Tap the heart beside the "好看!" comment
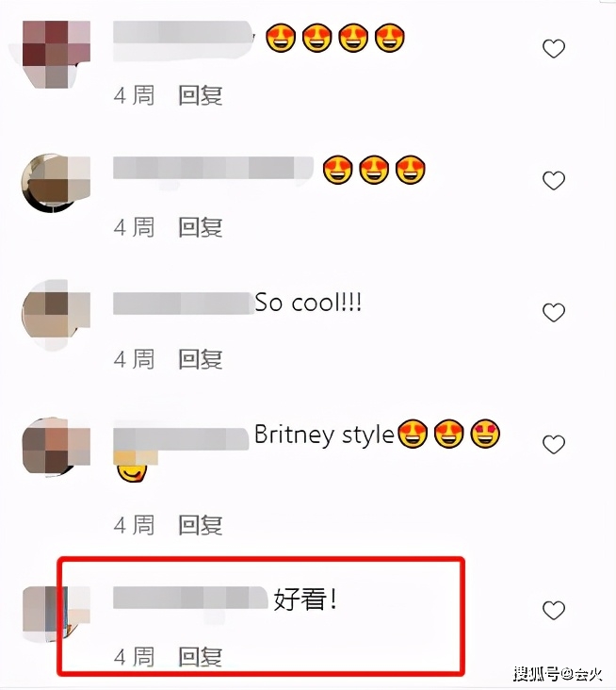Viewport: 616px width, 690px height. (x=554, y=611)
